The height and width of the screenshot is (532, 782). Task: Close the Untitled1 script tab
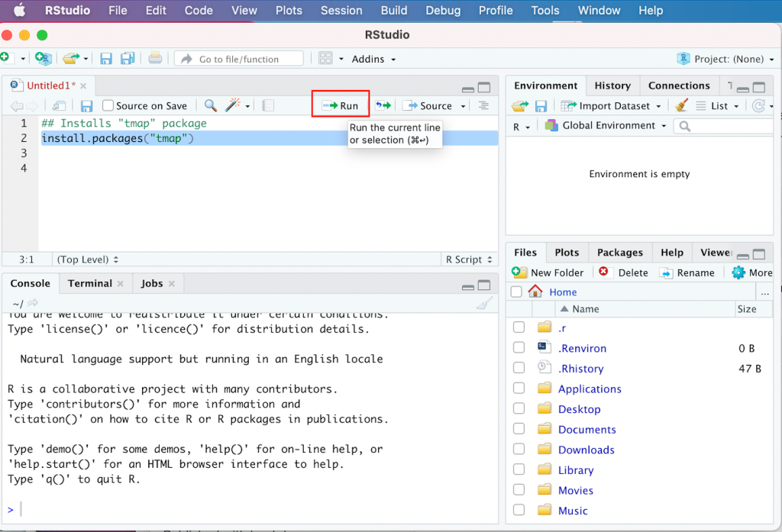83,85
